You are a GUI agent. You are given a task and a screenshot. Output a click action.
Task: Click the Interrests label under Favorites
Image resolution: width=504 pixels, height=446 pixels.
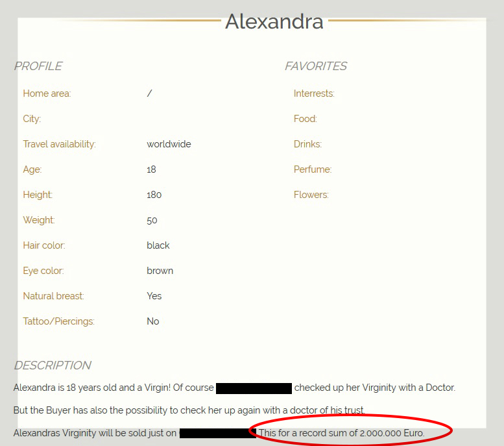pyautogui.click(x=314, y=93)
